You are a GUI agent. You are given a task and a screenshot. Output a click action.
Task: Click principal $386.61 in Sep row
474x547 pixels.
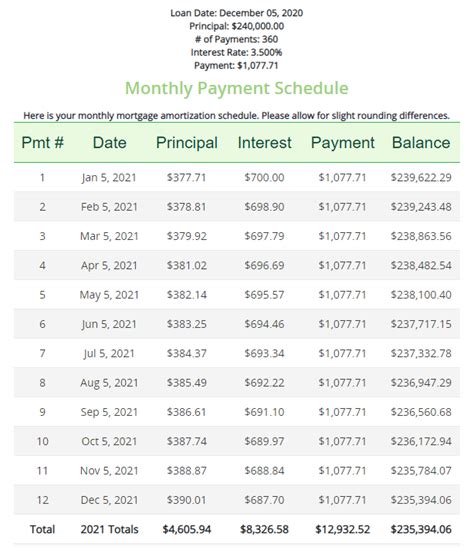[x=187, y=412]
